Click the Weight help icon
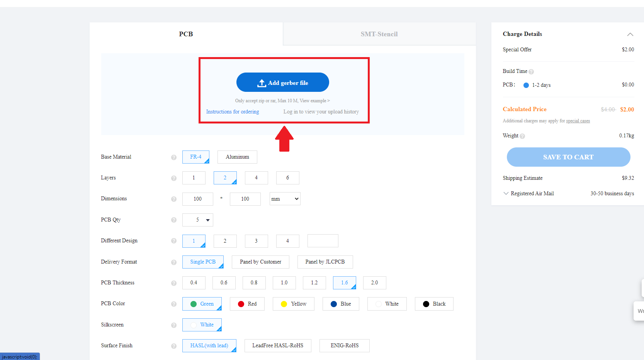This screenshot has height=360, width=644. pos(522,136)
